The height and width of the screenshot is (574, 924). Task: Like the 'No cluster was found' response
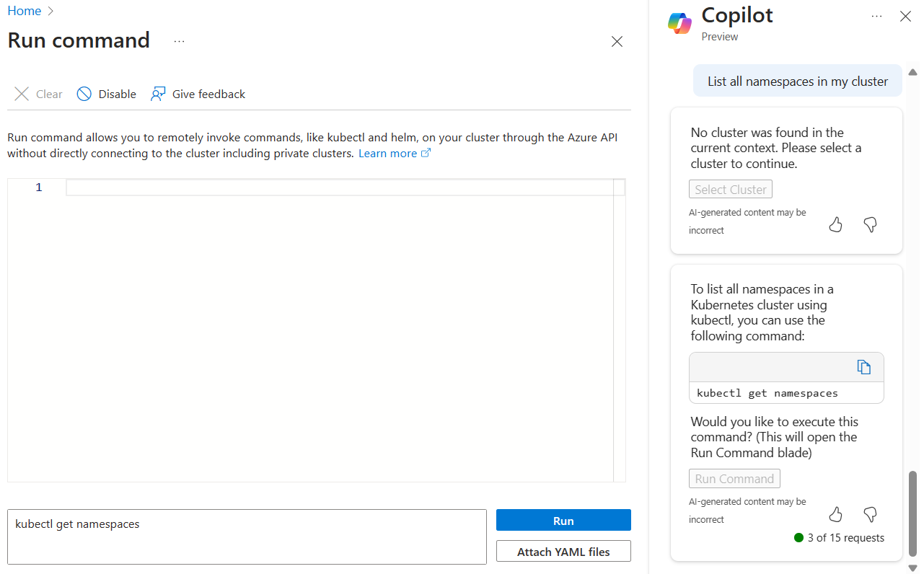point(835,225)
